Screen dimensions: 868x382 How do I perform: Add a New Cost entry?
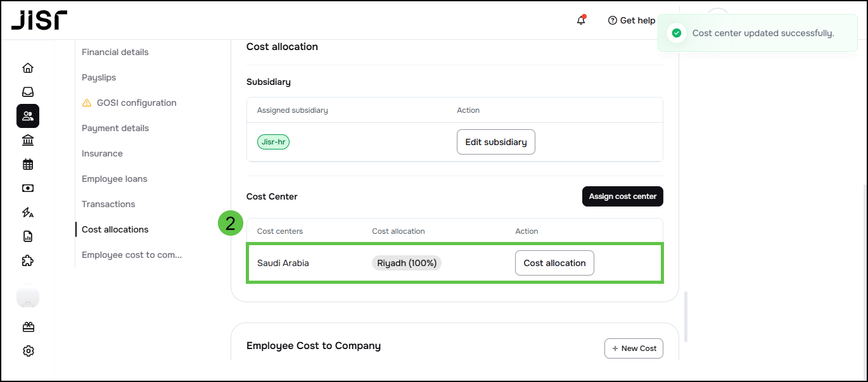[634, 348]
